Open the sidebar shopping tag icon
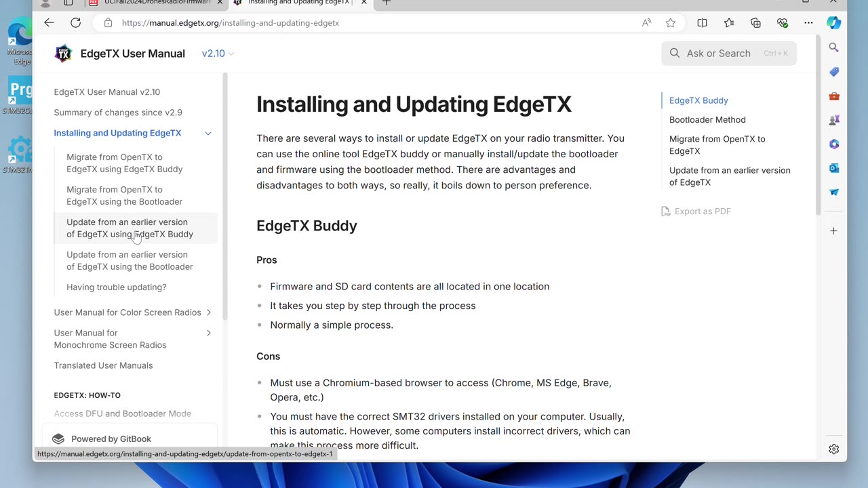This screenshot has width=868, height=488. click(834, 72)
